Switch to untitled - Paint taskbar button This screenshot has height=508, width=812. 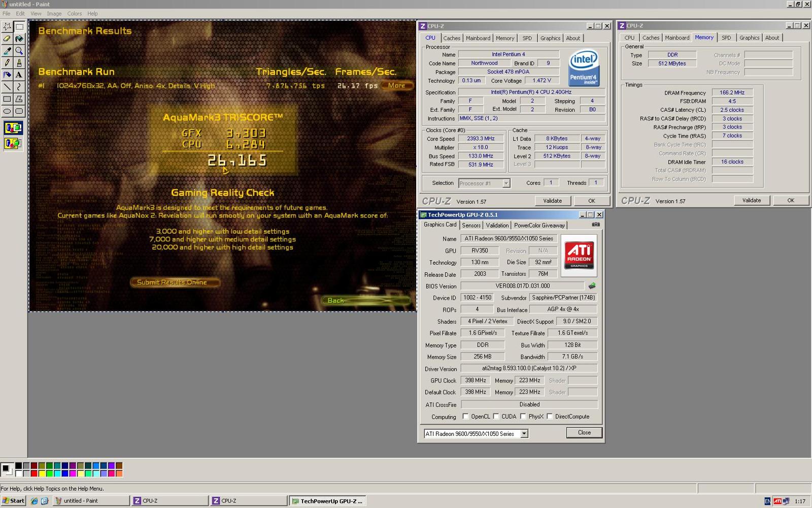[91, 501]
